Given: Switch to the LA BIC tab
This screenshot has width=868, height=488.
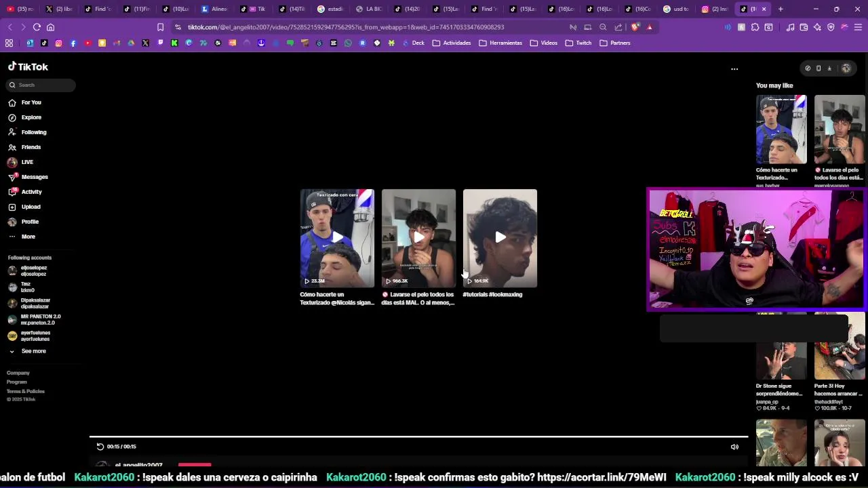Looking at the screenshot, I should [x=370, y=9].
